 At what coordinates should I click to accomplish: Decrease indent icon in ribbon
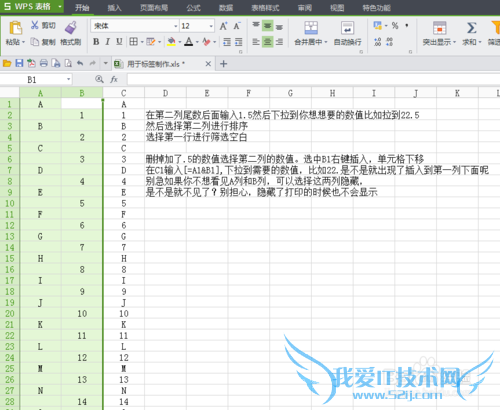click(227, 42)
